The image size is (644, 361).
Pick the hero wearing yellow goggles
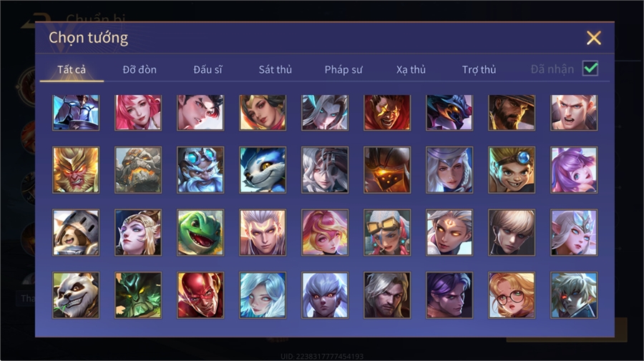click(x=387, y=232)
